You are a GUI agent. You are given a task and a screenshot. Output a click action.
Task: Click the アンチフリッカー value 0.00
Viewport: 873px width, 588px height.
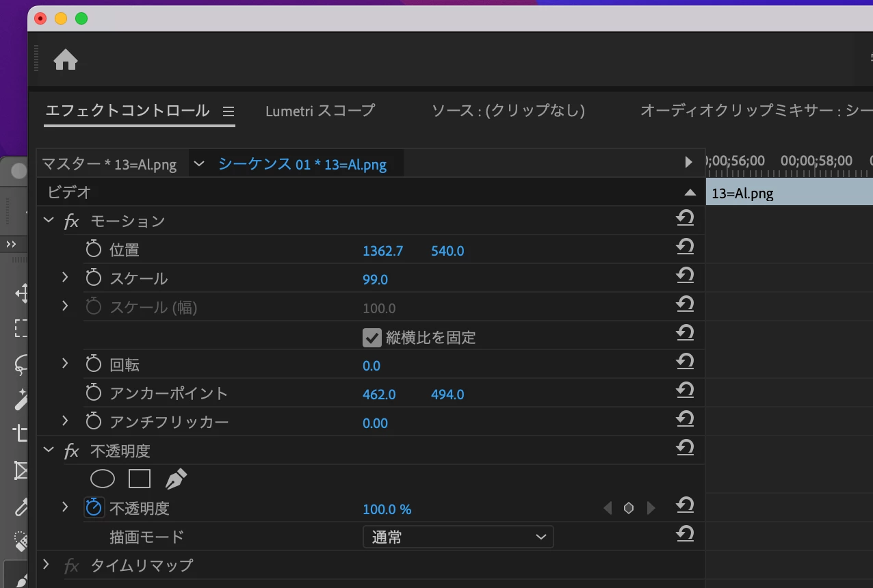375,423
